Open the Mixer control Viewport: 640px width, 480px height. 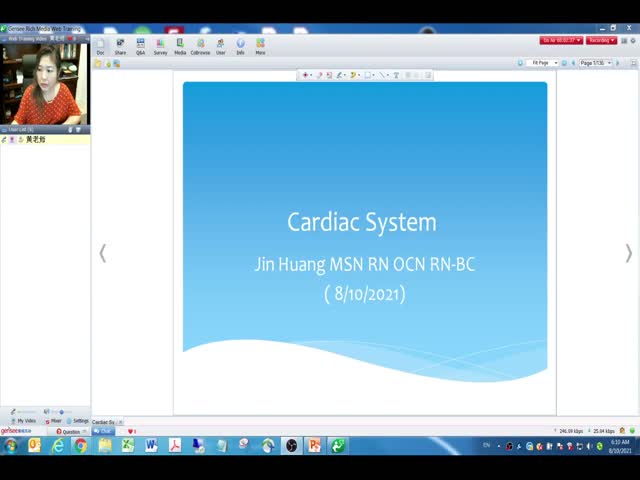click(53, 421)
